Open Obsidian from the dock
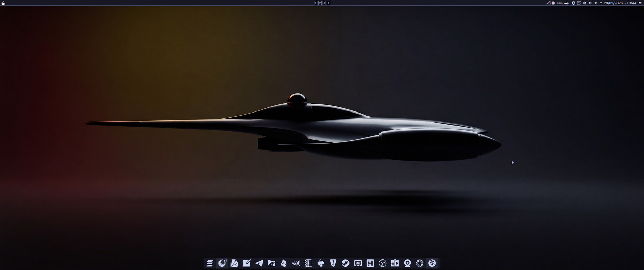This screenshot has width=644, height=270. pos(284,263)
